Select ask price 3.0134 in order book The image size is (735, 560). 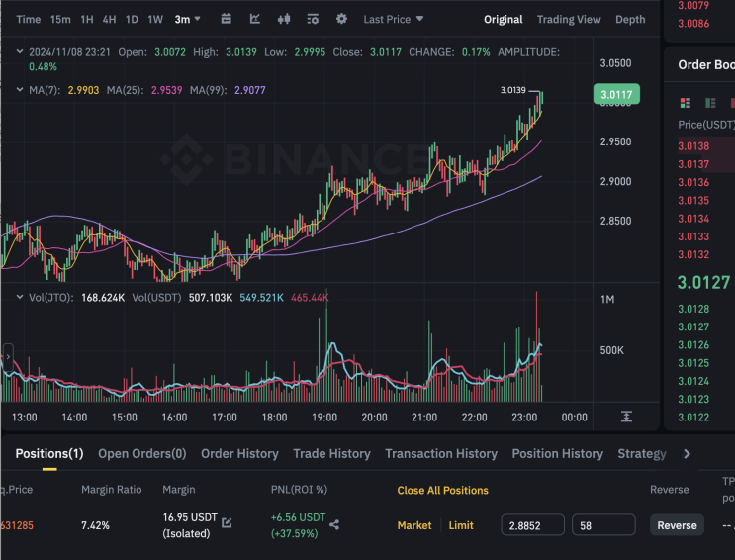(x=693, y=219)
